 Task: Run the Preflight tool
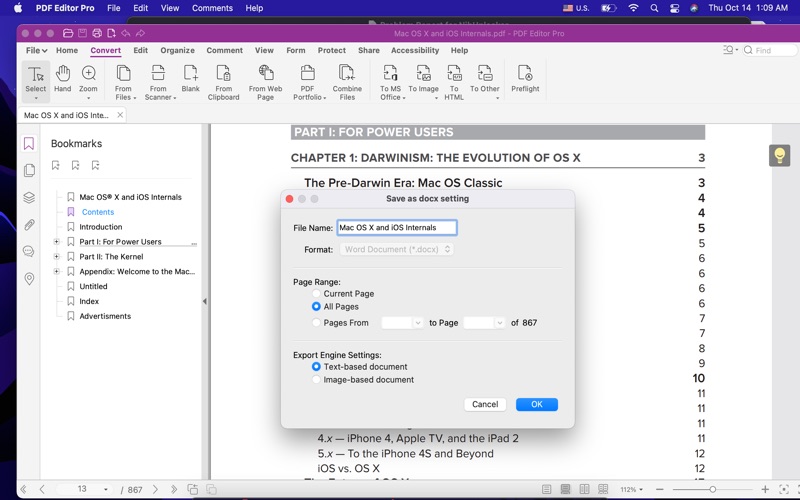525,79
